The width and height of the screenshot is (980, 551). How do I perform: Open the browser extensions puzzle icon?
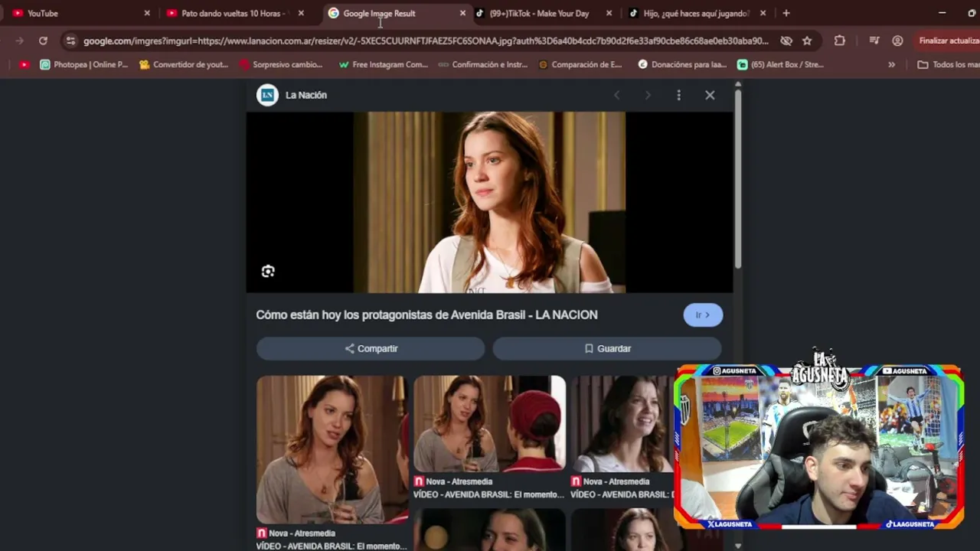click(x=840, y=41)
